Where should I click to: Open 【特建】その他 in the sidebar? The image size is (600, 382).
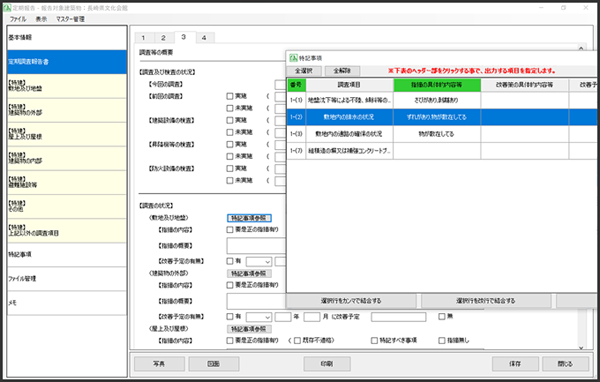pos(67,206)
